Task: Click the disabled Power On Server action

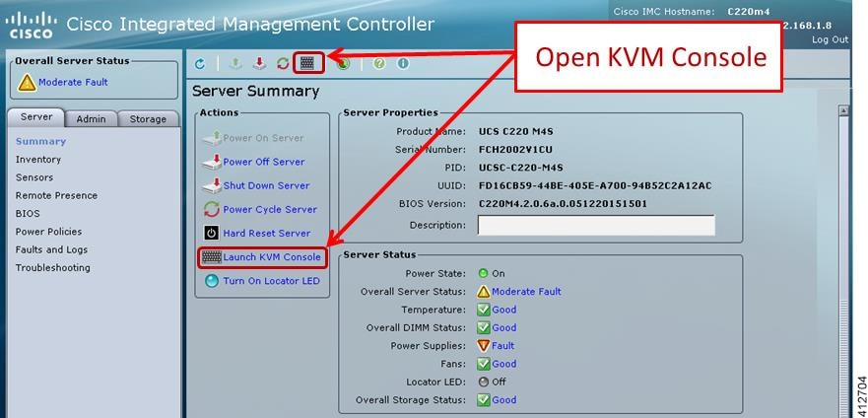Action: [x=253, y=138]
